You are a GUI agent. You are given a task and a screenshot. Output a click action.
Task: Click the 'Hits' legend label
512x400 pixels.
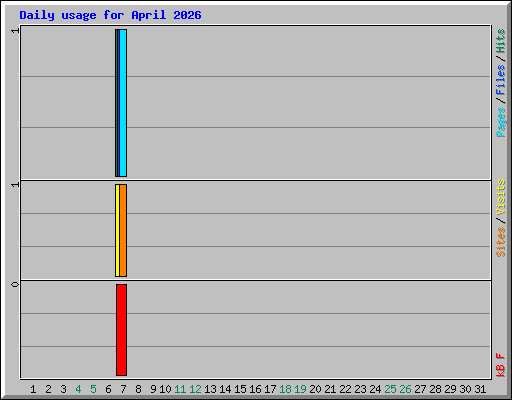pyautogui.click(x=500, y=41)
